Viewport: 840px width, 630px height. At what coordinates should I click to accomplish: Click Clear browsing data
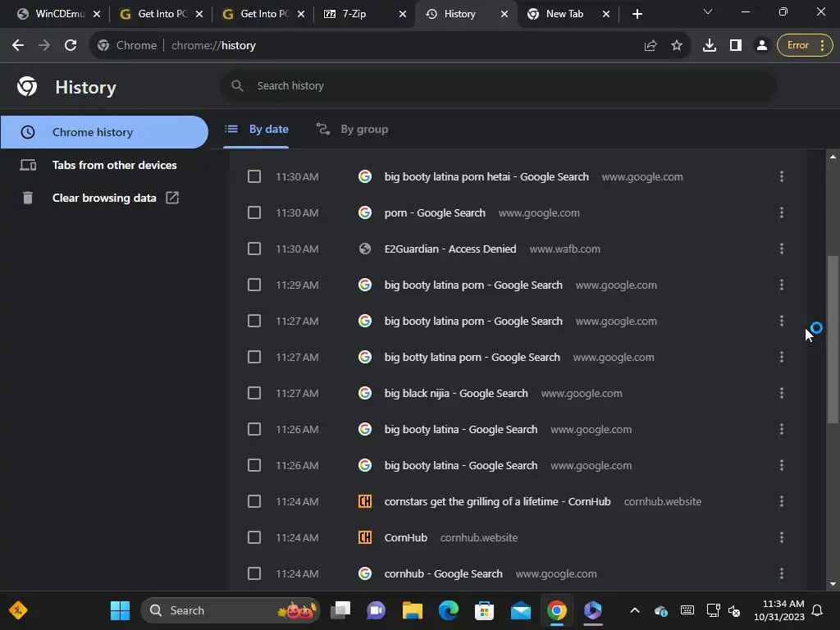[x=104, y=198]
